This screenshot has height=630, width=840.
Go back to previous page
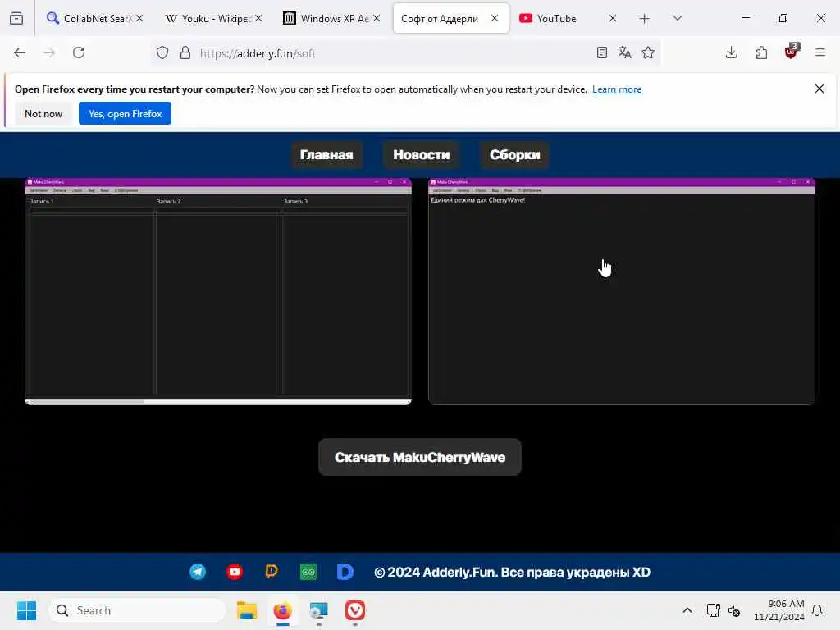coord(20,52)
